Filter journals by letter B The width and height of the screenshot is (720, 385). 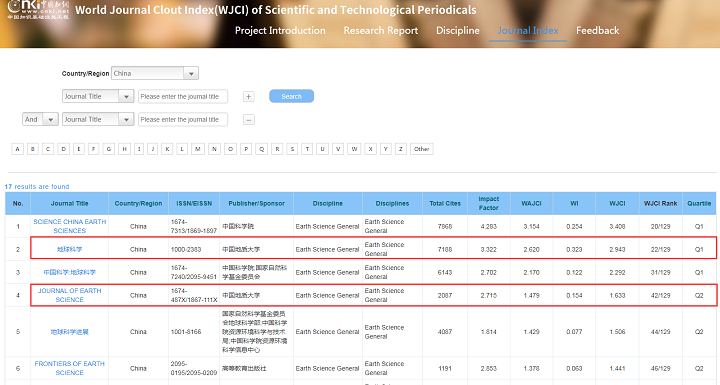coord(33,149)
